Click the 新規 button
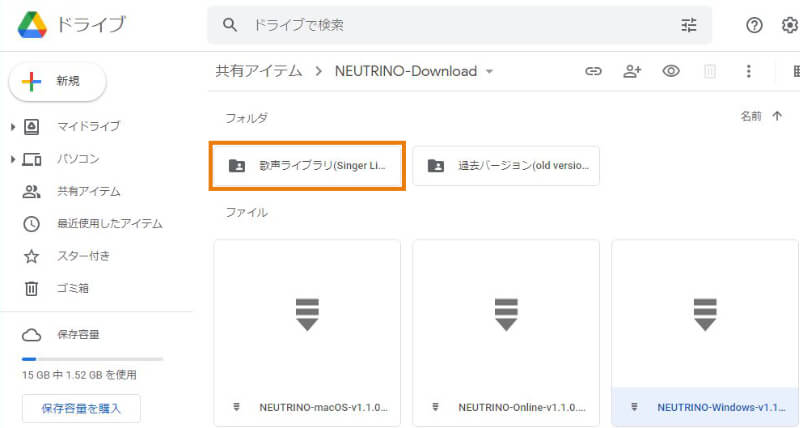The image size is (800, 428). coord(57,82)
